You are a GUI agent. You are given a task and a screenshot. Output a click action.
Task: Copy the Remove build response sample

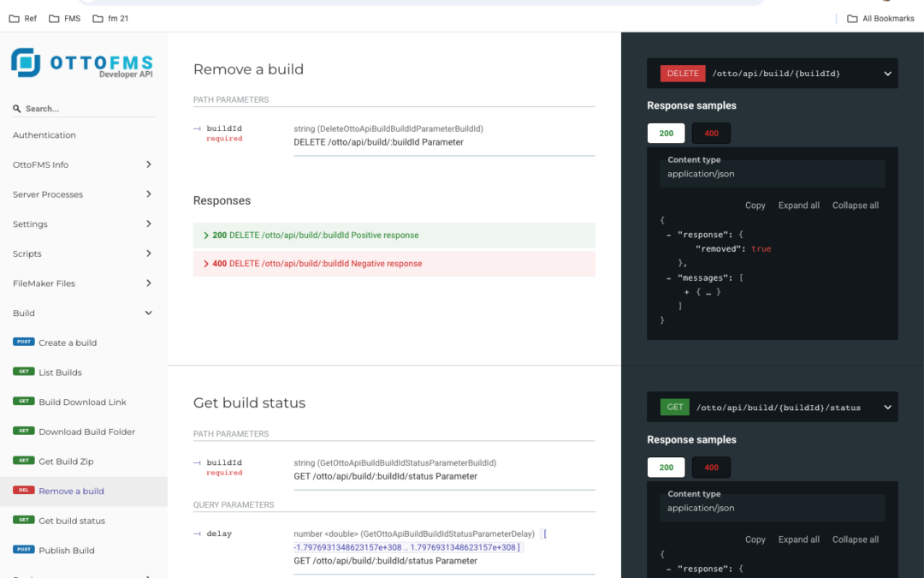755,206
